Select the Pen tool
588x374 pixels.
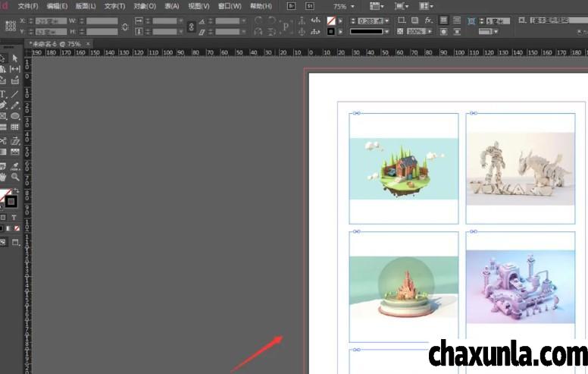click(2, 105)
